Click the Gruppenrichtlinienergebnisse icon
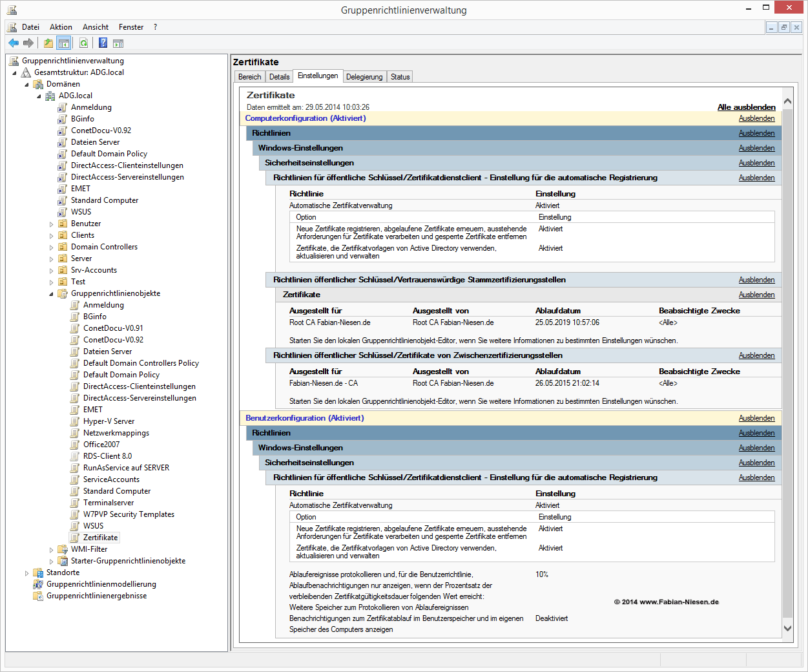Image resolution: width=808 pixels, height=672 pixels. click(x=38, y=596)
